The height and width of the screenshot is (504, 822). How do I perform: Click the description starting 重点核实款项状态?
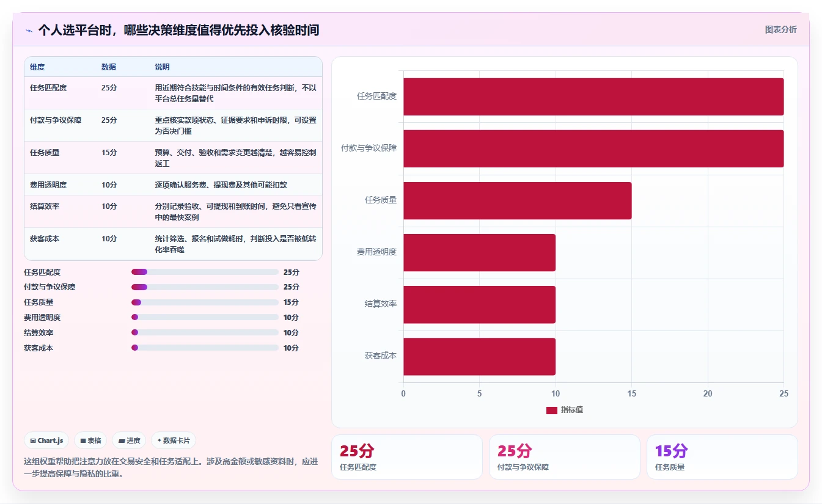click(235, 125)
